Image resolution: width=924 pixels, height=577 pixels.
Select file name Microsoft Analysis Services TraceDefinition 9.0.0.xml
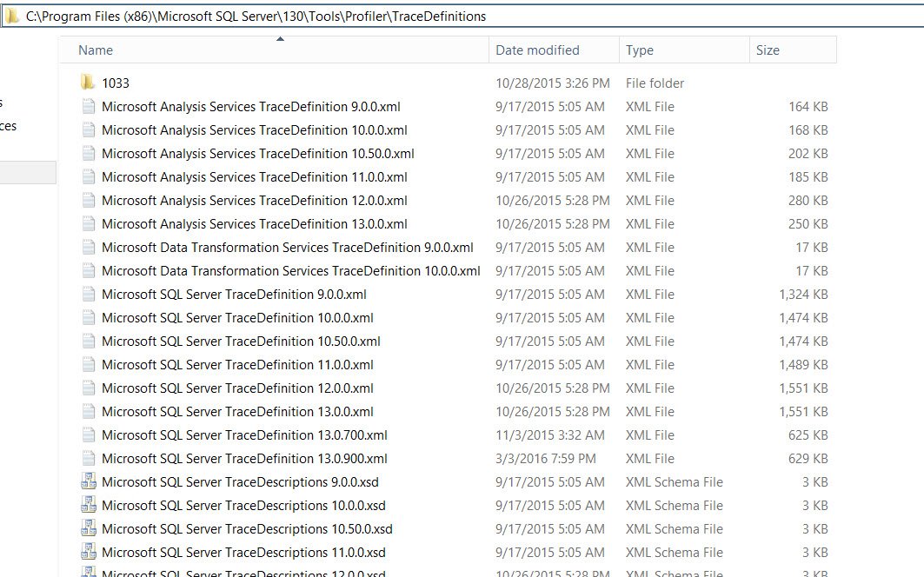click(251, 107)
